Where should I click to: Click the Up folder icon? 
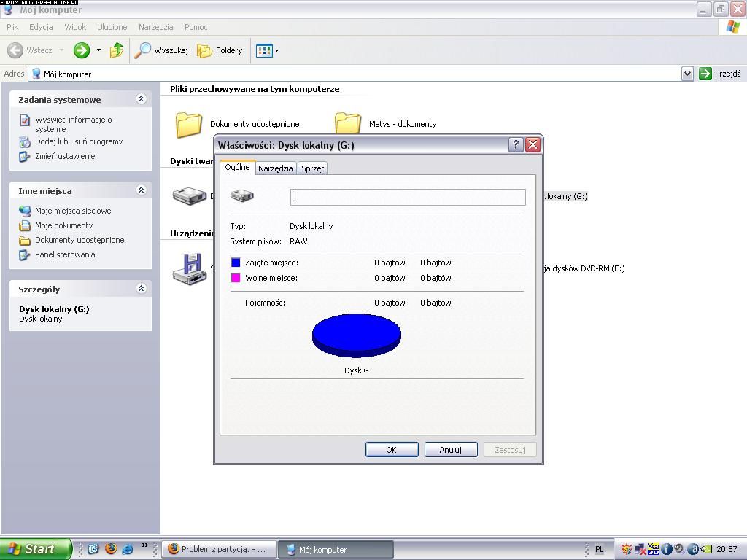116,50
